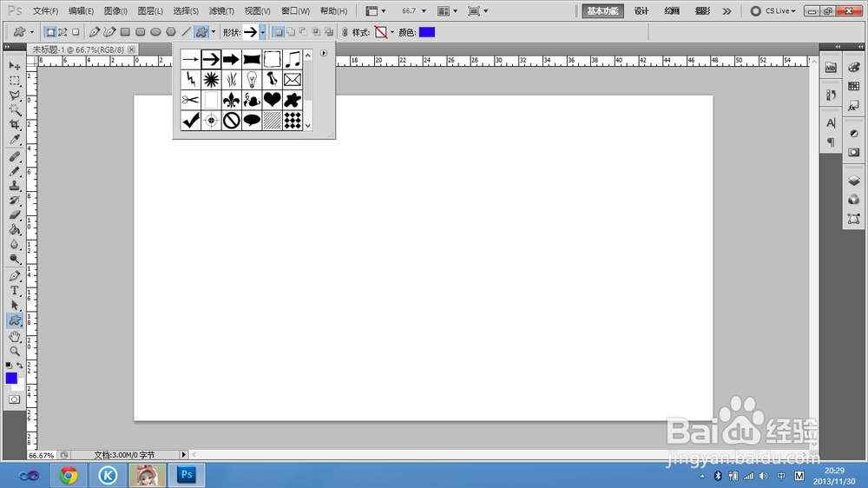Open Chrome from the taskbar

coord(69,475)
